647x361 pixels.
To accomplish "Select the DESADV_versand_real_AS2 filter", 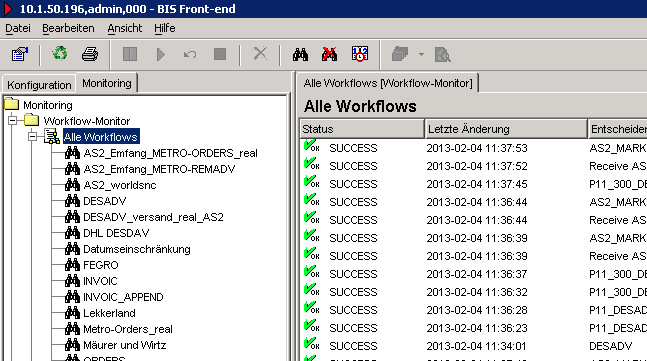I will 153,217.
